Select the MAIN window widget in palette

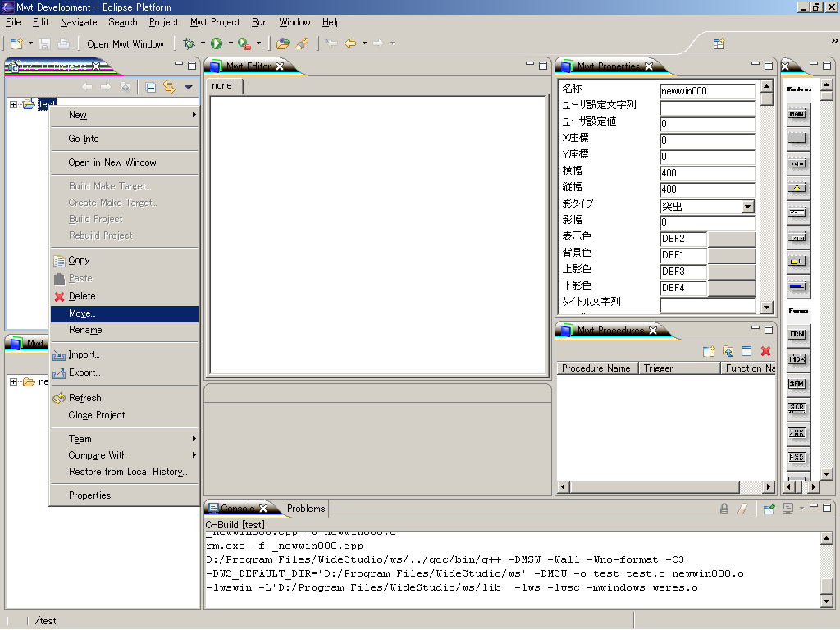point(797,115)
